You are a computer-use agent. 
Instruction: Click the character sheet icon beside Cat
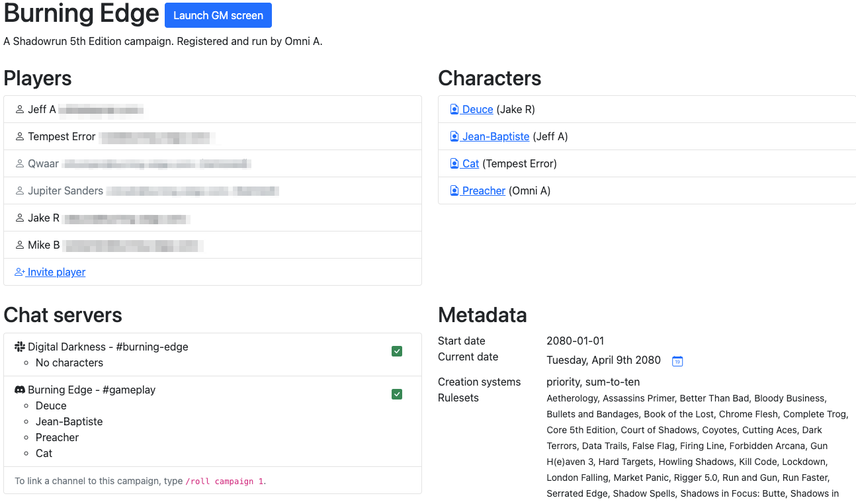click(454, 164)
